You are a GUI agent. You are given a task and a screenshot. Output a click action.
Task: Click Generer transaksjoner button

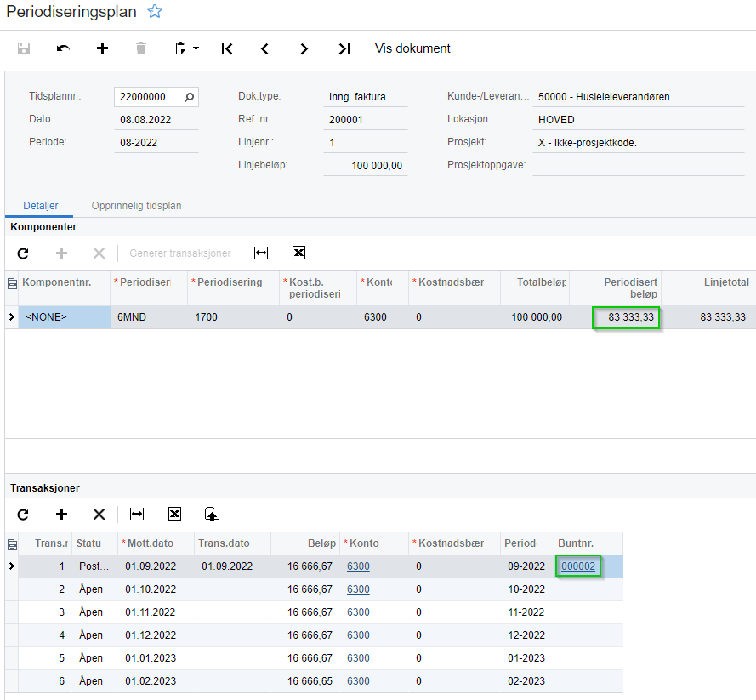tap(179, 253)
